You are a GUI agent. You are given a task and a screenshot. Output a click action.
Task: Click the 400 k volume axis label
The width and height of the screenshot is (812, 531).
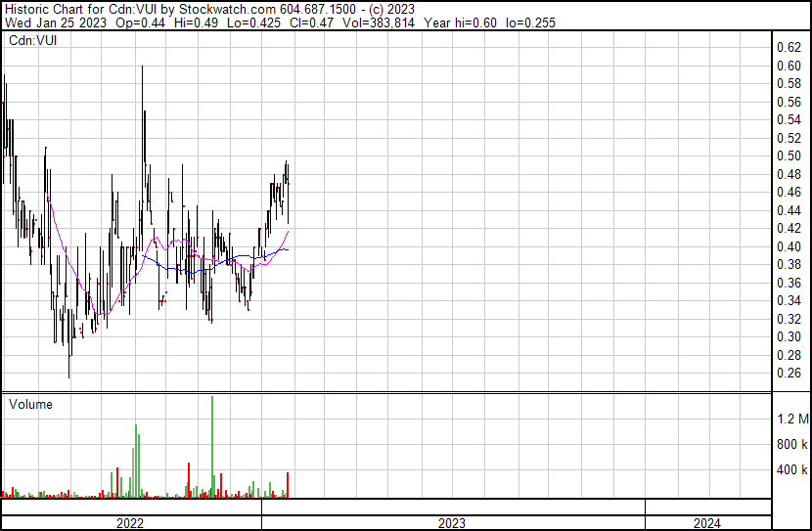791,470
